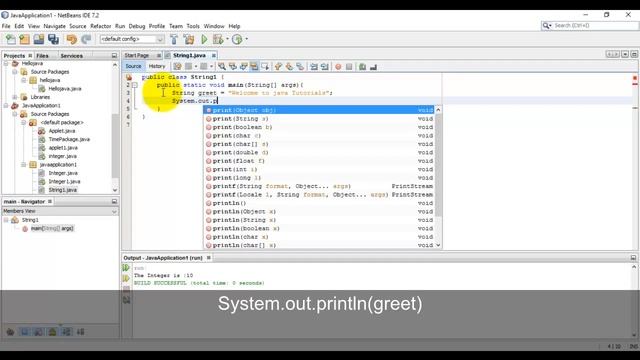Choose printf(String format, Object... args) entry

point(318,186)
